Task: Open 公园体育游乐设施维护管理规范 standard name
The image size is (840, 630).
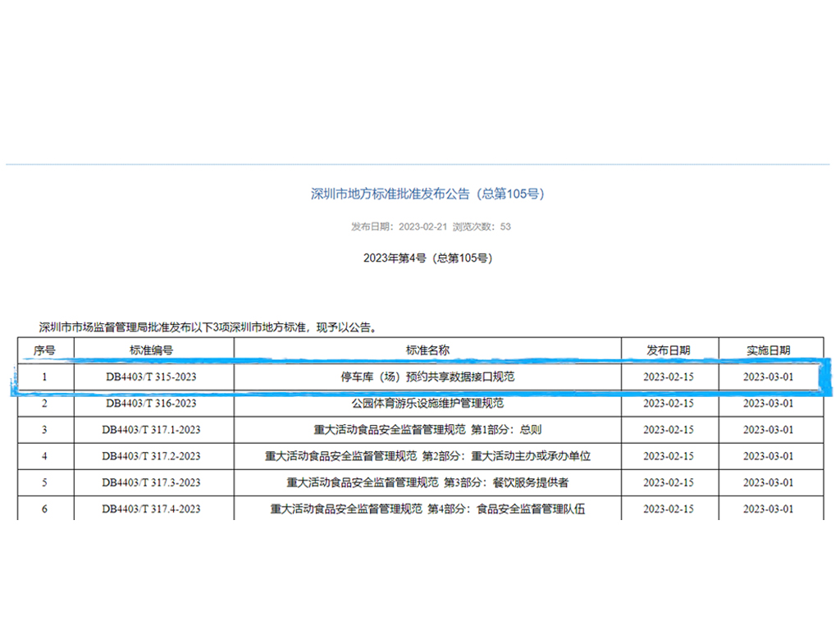Action: [x=427, y=404]
